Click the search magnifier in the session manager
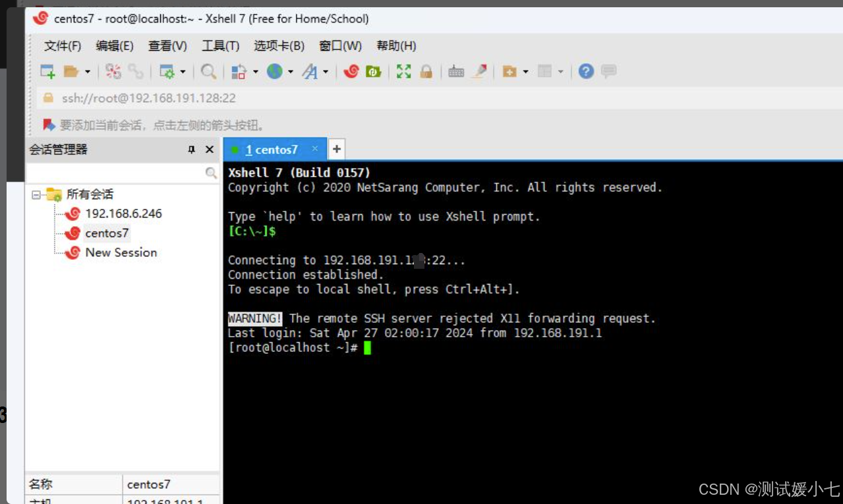The height and width of the screenshot is (504, 843). [211, 173]
